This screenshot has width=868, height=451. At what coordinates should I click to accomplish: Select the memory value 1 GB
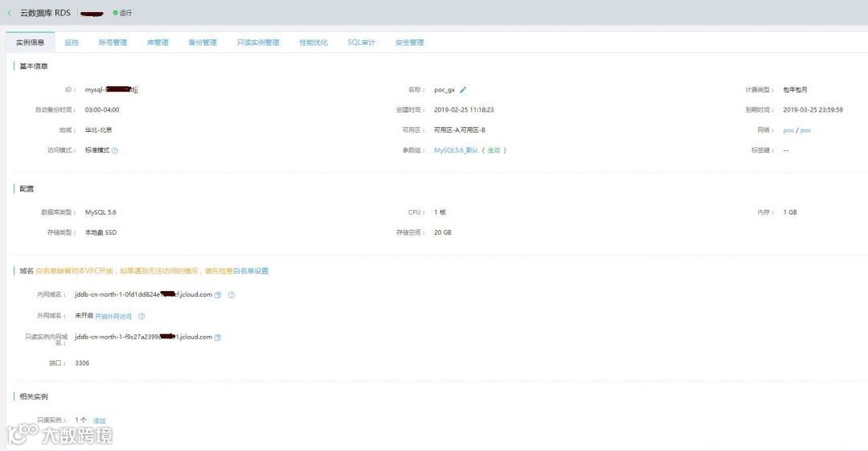click(790, 212)
